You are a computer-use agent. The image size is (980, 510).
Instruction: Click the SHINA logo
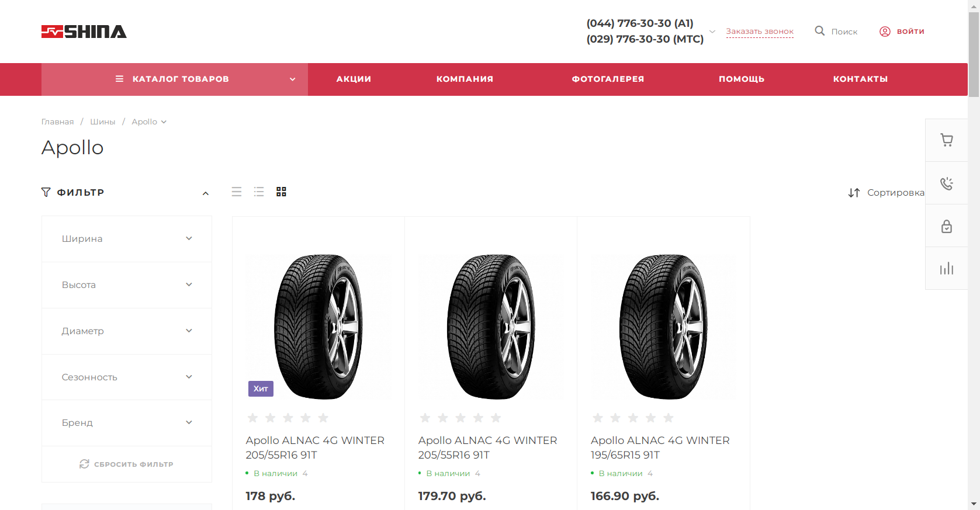click(84, 32)
